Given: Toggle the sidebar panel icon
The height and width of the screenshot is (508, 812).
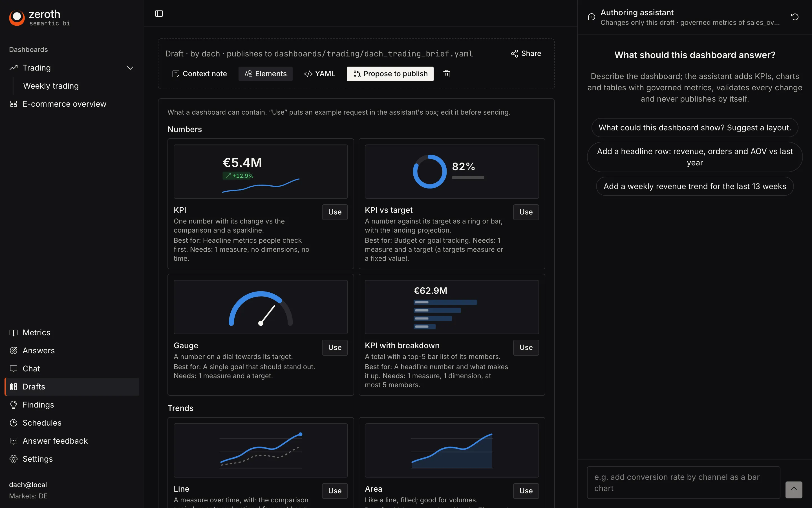Looking at the screenshot, I should coord(159,14).
